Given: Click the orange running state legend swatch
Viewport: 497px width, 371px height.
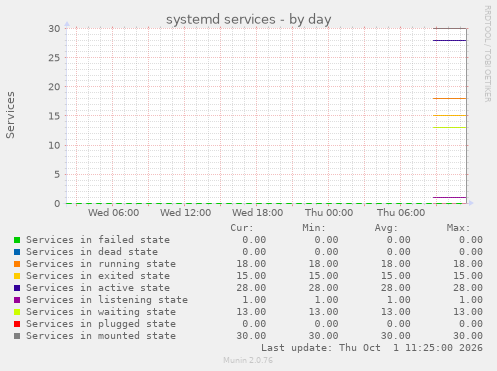Looking at the screenshot, I should pyautogui.click(x=17, y=264).
